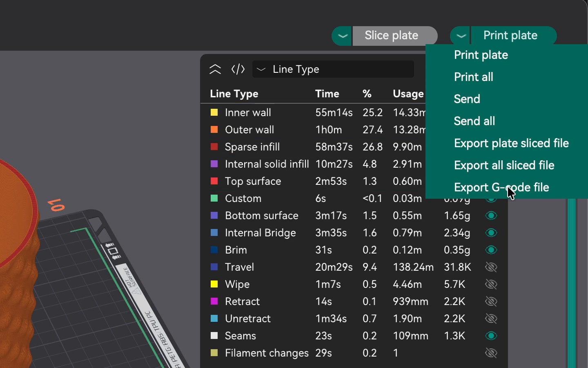Show Unretract points via eye icon
This screenshot has height=368, width=588.
coord(491,319)
